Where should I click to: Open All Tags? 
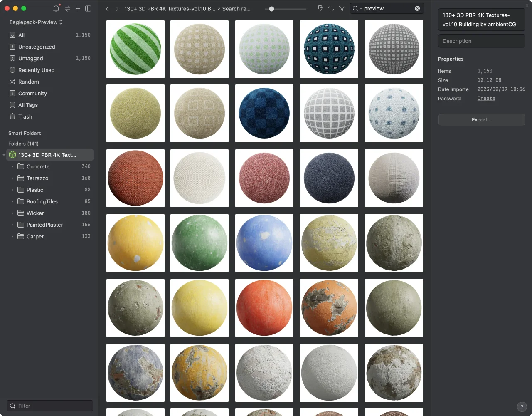click(50, 105)
